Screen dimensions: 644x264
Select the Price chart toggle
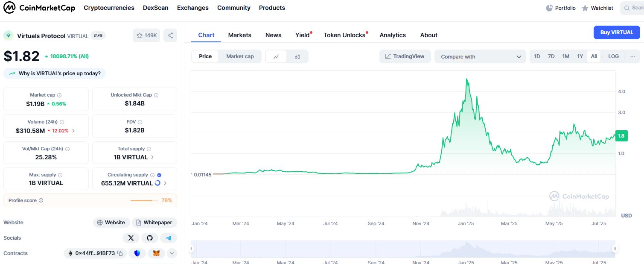205,56
